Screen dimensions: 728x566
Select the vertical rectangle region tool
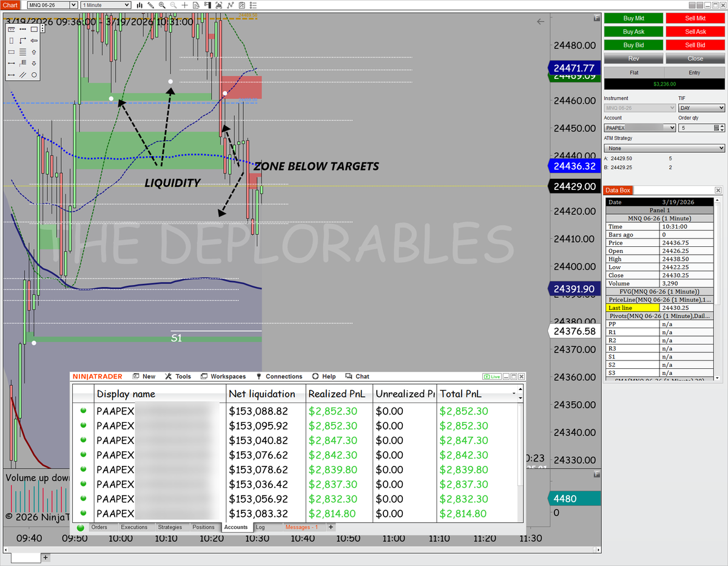click(x=11, y=40)
